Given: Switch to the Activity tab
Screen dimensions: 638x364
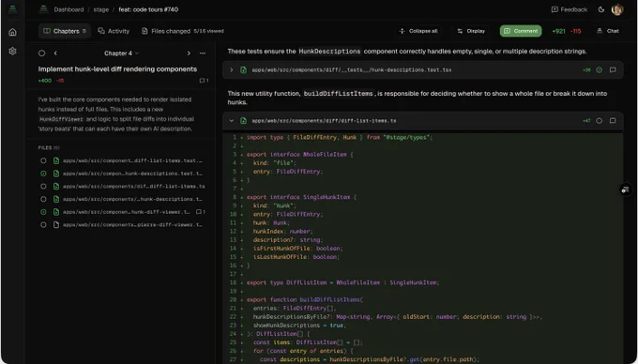Looking at the screenshot, I should pos(114,31).
